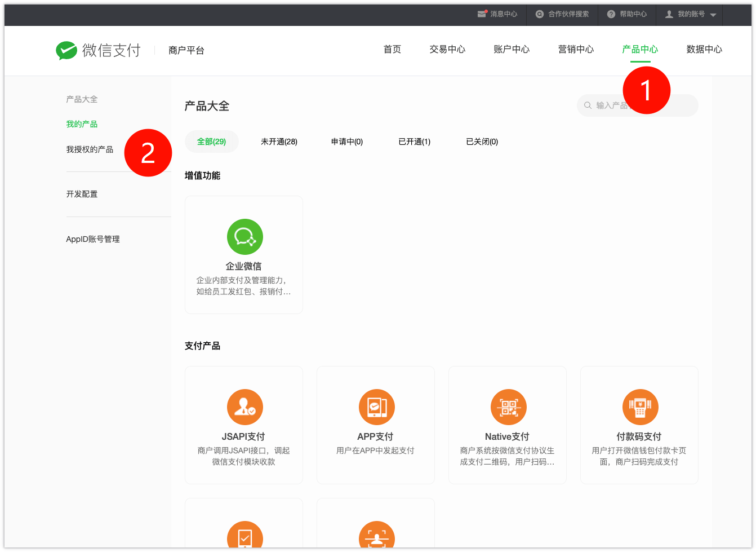Show the 申请中(0) filter tab

[x=347, y=142]
